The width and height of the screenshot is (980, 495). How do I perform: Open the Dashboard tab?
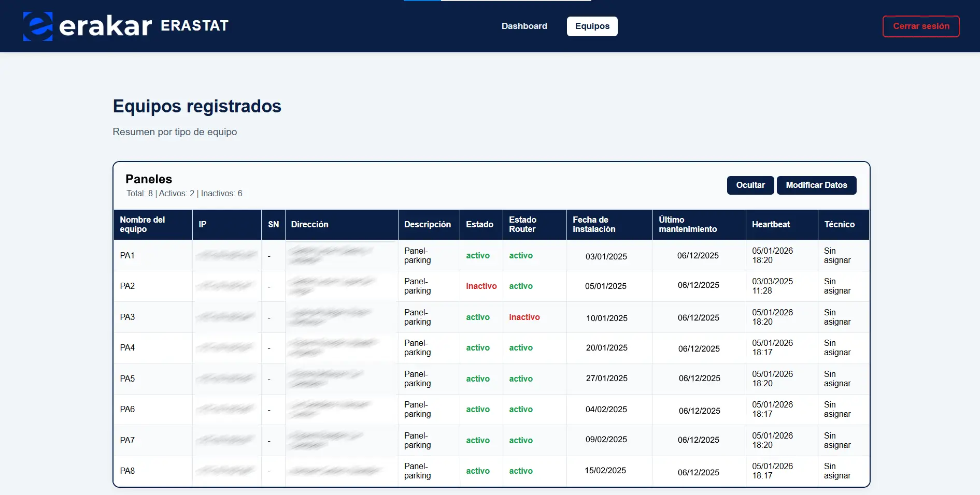click(x=524, y=26)
